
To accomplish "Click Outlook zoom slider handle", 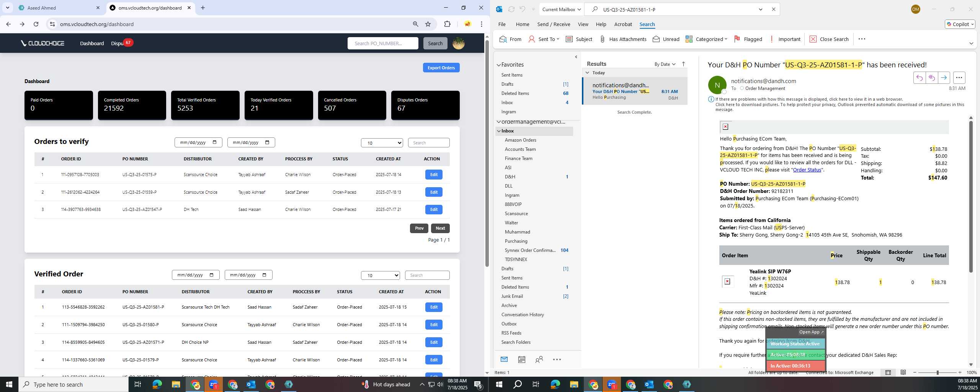I will pos(938,372).
